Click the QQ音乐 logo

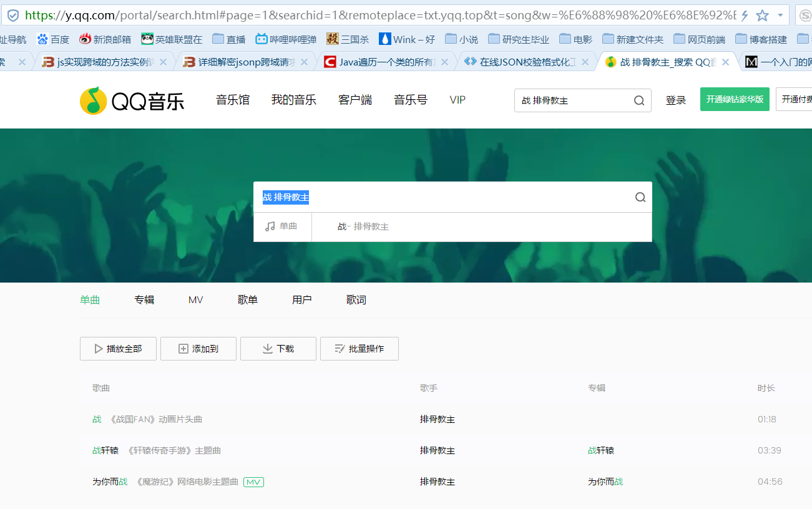pos(132,100)
